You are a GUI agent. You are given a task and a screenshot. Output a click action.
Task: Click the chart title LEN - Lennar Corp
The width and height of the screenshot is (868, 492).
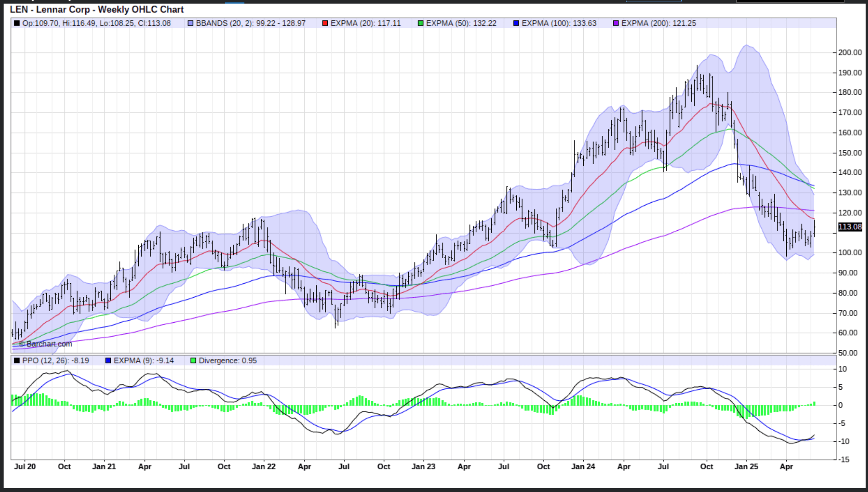pos(96,9)
